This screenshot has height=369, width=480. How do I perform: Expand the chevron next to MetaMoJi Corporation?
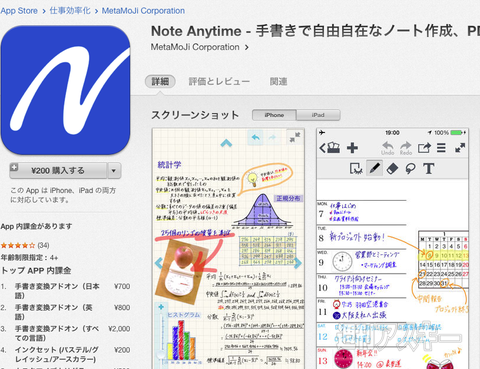(246, 48)
